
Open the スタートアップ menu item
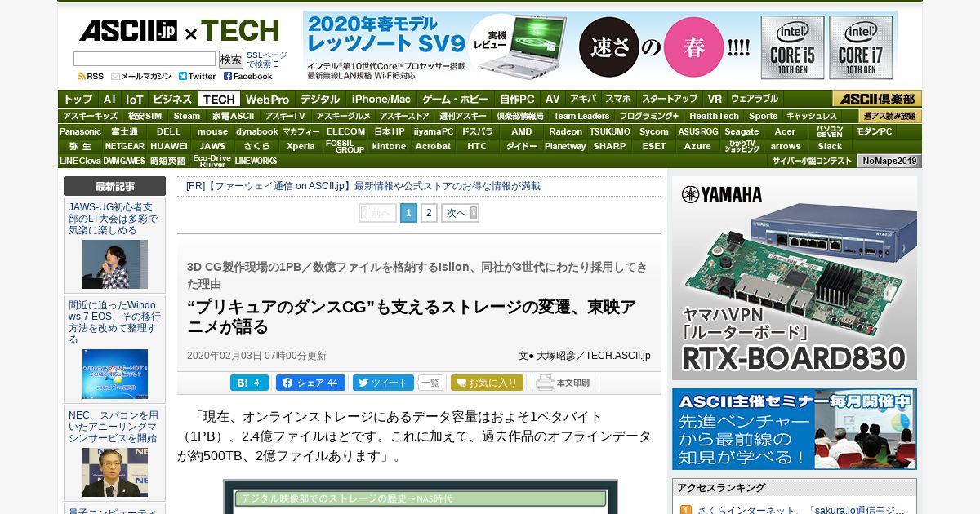click(670, 99)
